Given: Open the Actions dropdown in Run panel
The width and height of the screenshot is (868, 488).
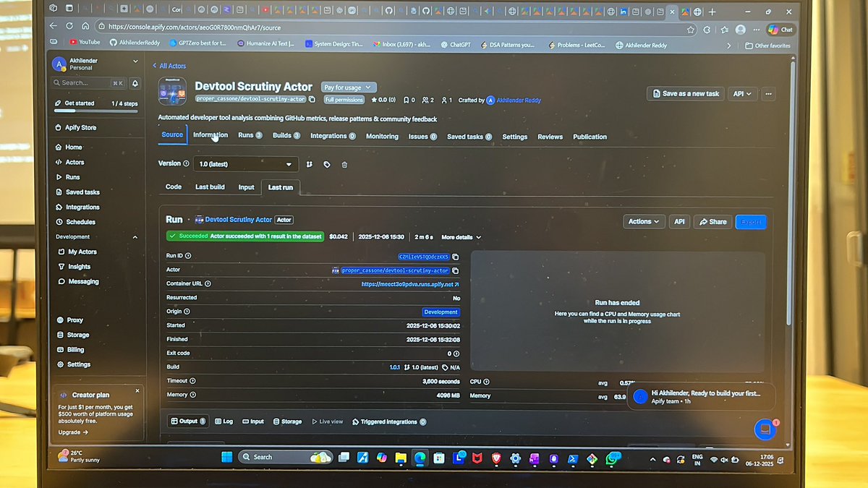Looking at the screenshot, I should coord(643,221).
